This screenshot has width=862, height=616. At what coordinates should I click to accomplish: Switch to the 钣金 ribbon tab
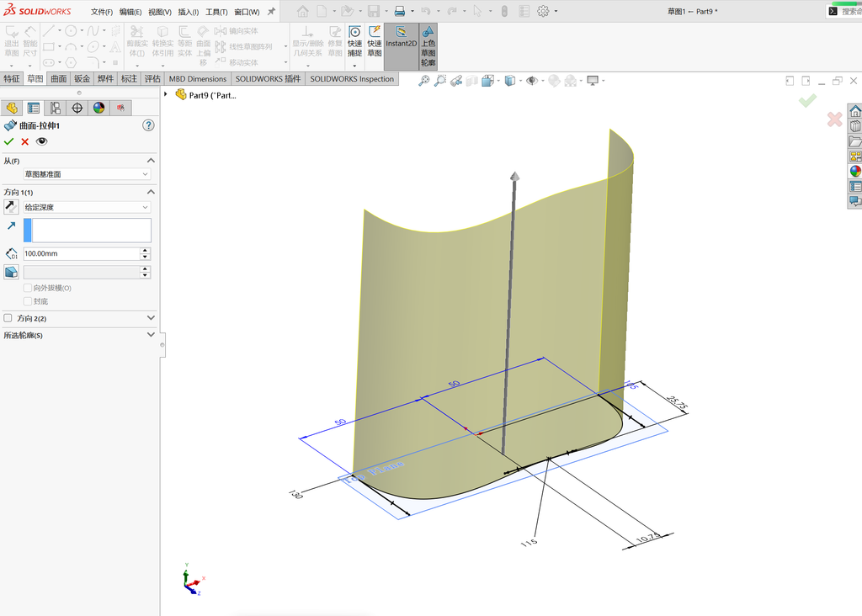82,78
